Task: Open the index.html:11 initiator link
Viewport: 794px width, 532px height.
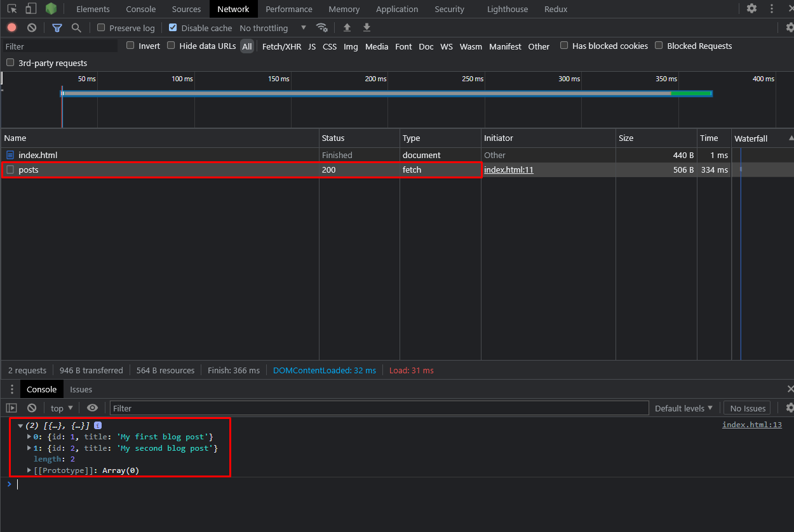Action: [508, 170]
